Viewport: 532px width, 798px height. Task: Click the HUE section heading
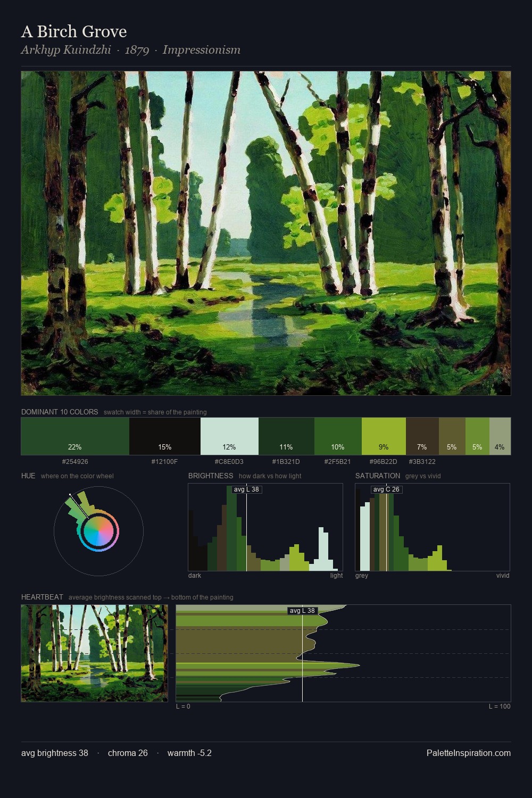click(28, 476)
